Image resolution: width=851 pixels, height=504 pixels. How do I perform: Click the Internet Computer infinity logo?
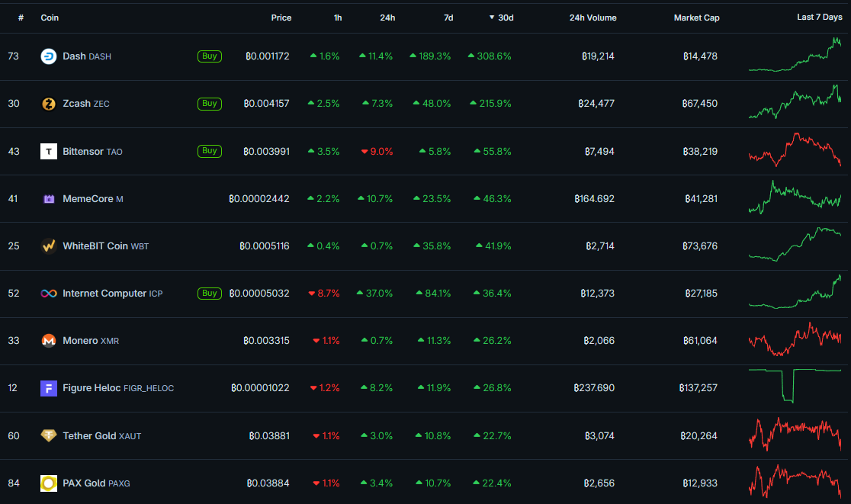click(x=49, y=294)
